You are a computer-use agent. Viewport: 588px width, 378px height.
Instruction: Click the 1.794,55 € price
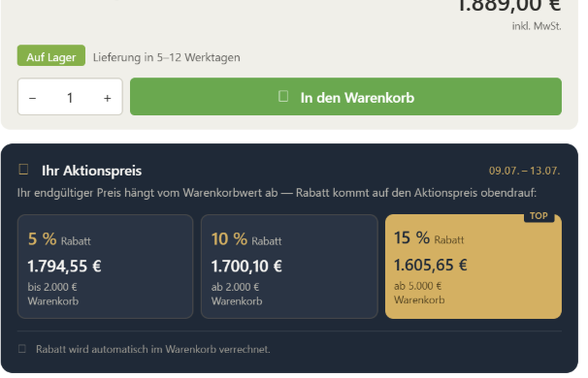[64, 267]
